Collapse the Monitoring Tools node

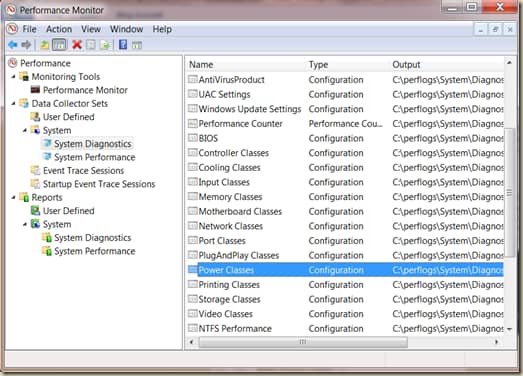tap(13, 77)
